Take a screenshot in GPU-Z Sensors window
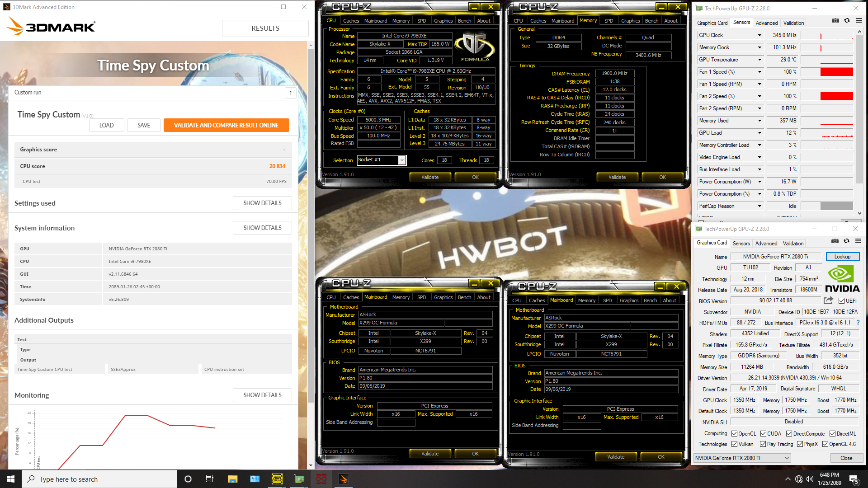This screenshot has width=868, height=488. (835, 20)
